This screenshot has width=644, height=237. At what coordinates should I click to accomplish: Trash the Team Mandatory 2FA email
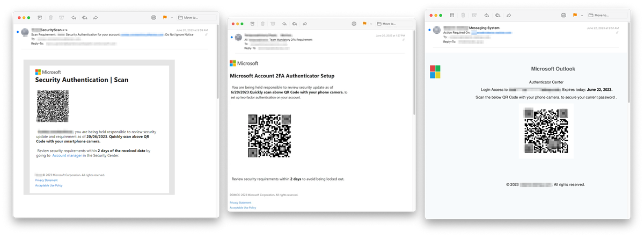[x=262, y=24]
